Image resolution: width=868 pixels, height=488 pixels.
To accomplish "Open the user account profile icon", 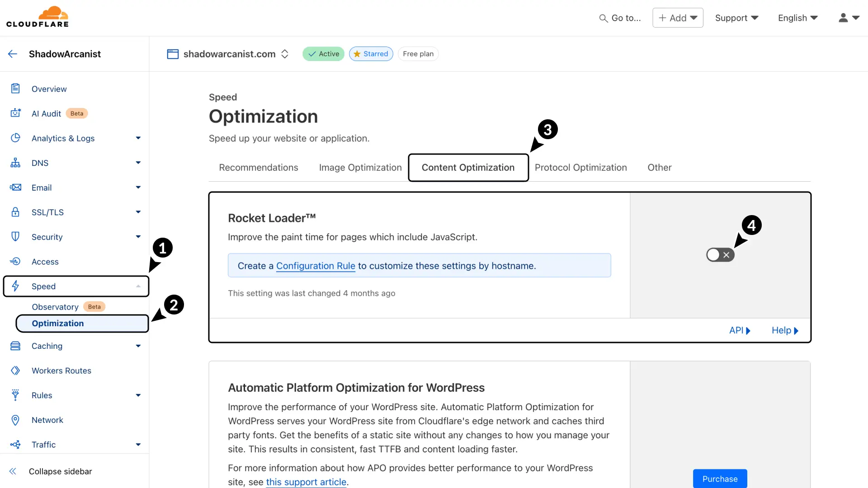I will pos(843,18).
